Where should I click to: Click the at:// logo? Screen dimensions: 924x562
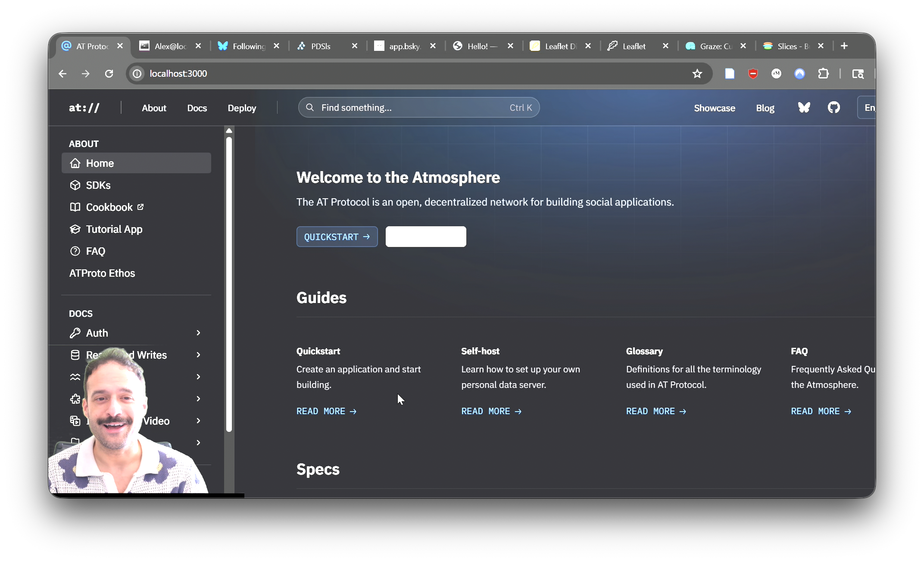coord(84,108)
